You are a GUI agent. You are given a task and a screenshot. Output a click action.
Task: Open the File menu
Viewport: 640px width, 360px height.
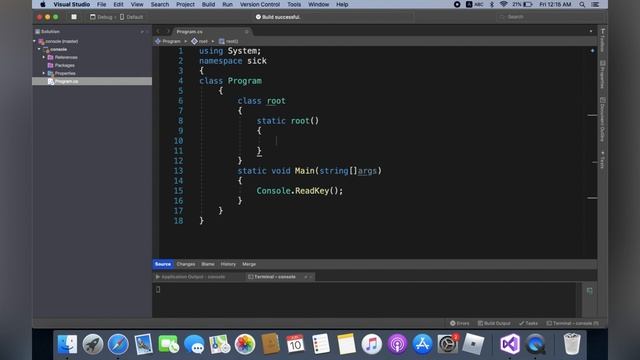(102, 4)
